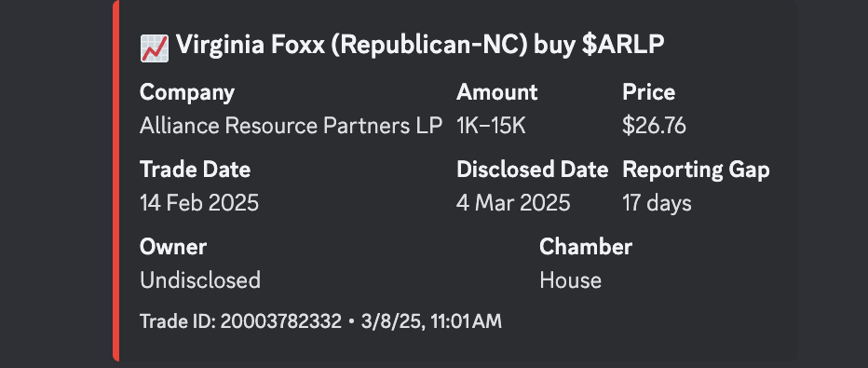Select the Amount field label

[496, 92]
